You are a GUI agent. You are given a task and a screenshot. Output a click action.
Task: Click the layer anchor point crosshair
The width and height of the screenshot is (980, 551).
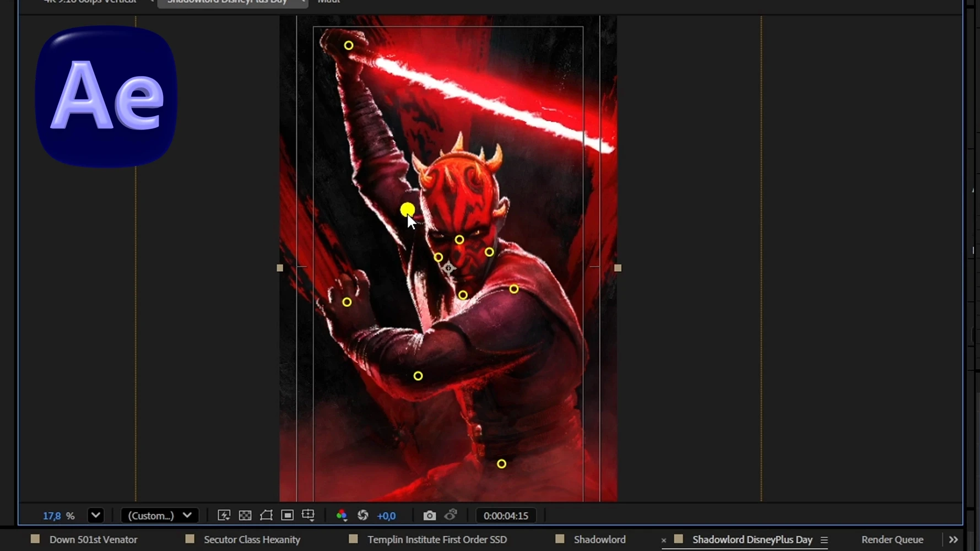click(x=448, y=268)
